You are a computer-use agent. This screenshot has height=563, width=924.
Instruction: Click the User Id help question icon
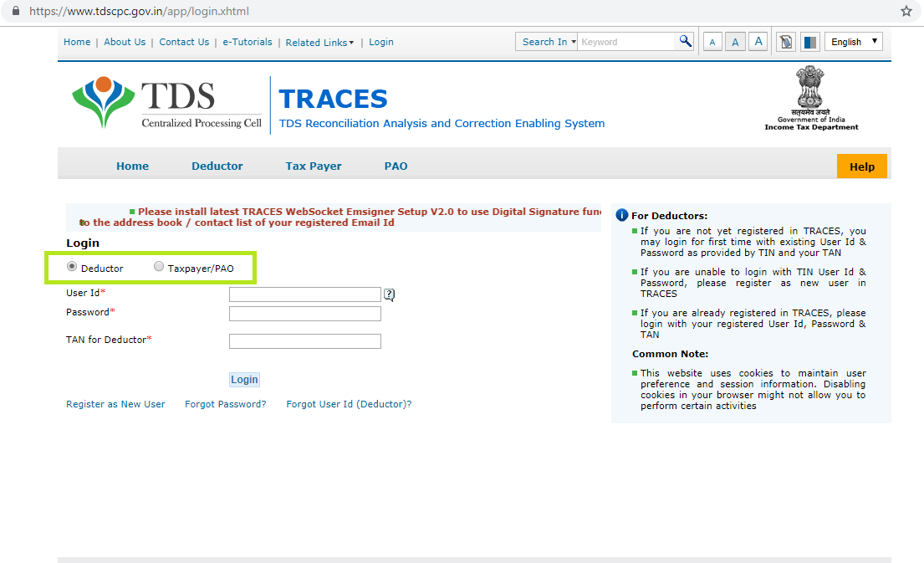pos(389,294)
